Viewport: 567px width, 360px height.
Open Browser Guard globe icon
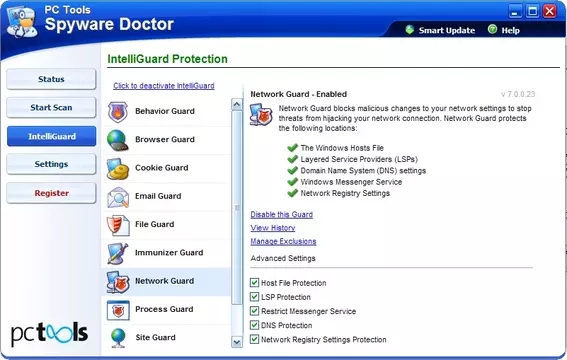click(x=118, y=140)
